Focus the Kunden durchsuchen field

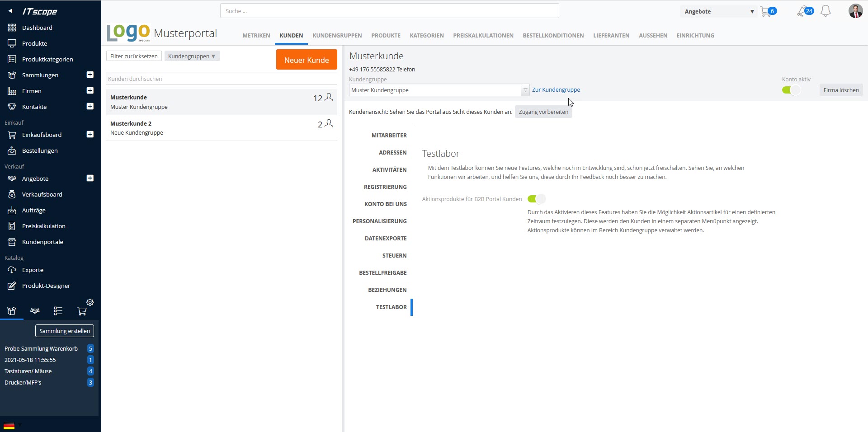point(221,79)
